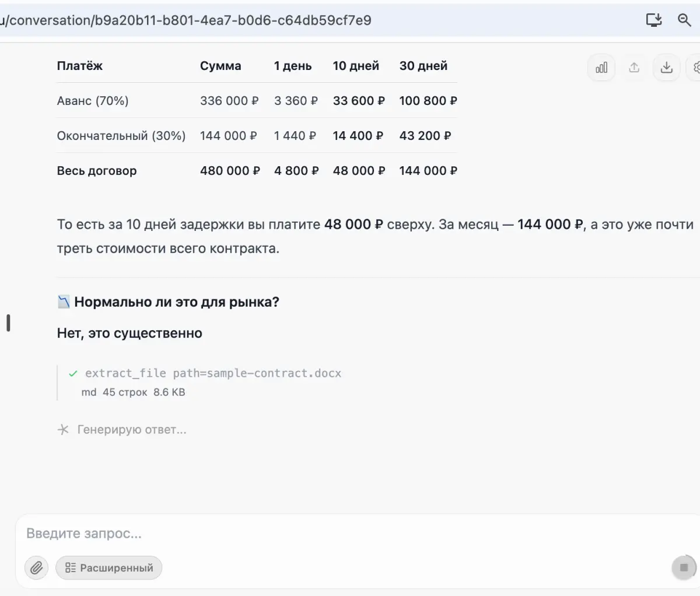Stop generation with the stop button
700x596 pixels.
[x=684, y=567]
